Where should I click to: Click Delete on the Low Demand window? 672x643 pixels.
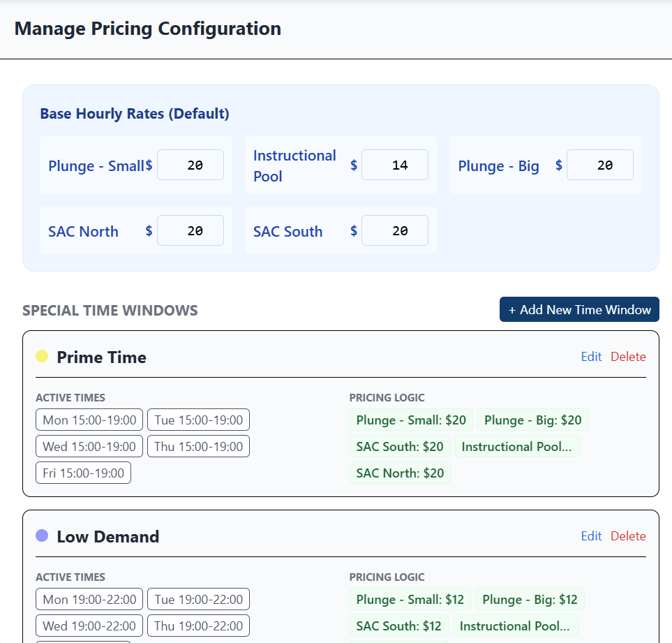pyautogui.click(x=628, y=536)
